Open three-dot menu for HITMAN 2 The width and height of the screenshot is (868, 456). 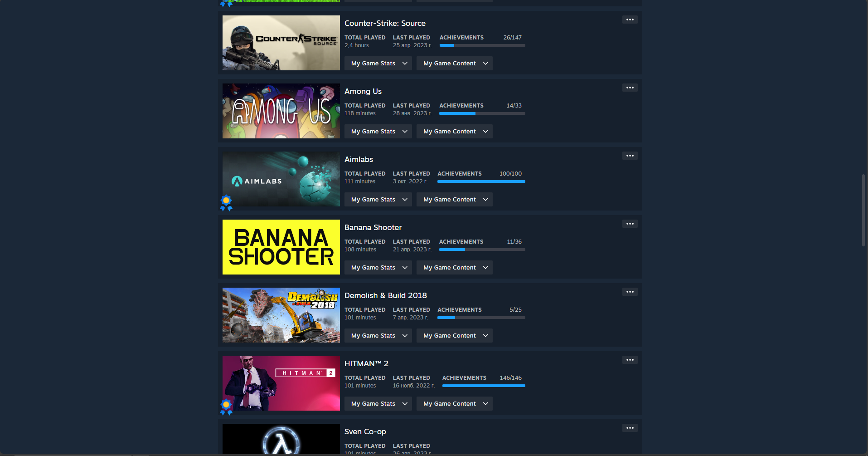click(x=630, y=360)
